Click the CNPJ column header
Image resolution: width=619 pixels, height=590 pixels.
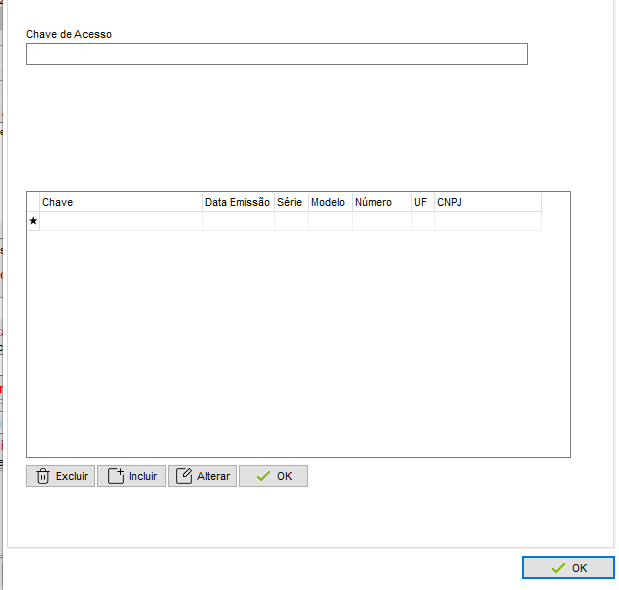pyautogui.click(x=487, y=202)
